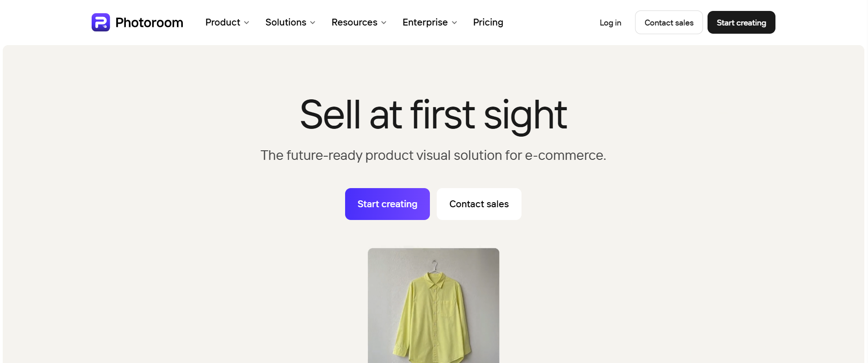Go to the Pricing page
The image size is (868, 363).
pyautogui.click(x=488, y=22)
